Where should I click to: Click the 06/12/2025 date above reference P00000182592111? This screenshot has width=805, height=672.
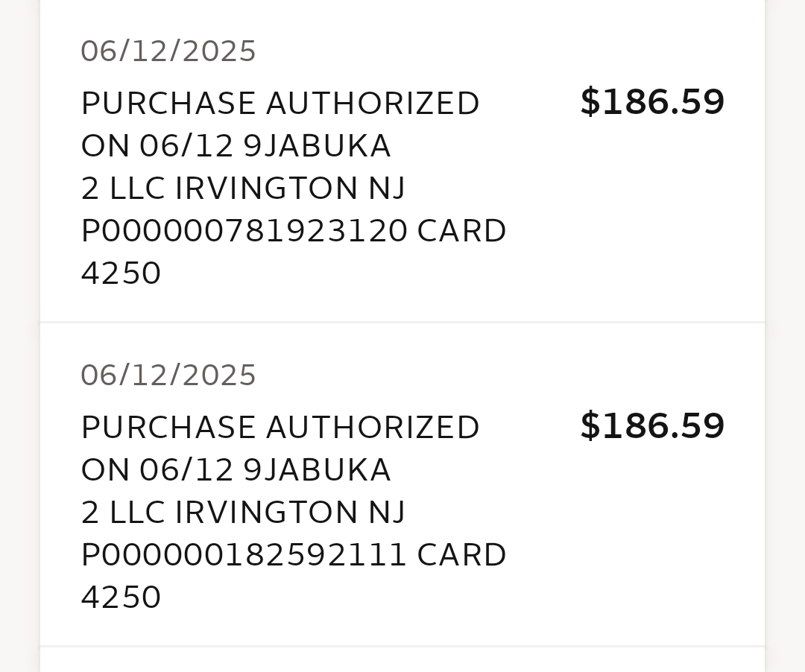[168, 376]
